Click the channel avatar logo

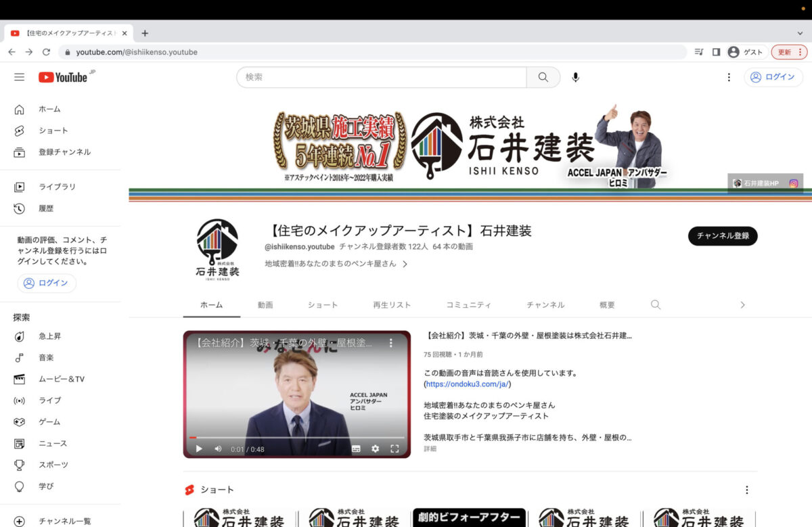217,249
